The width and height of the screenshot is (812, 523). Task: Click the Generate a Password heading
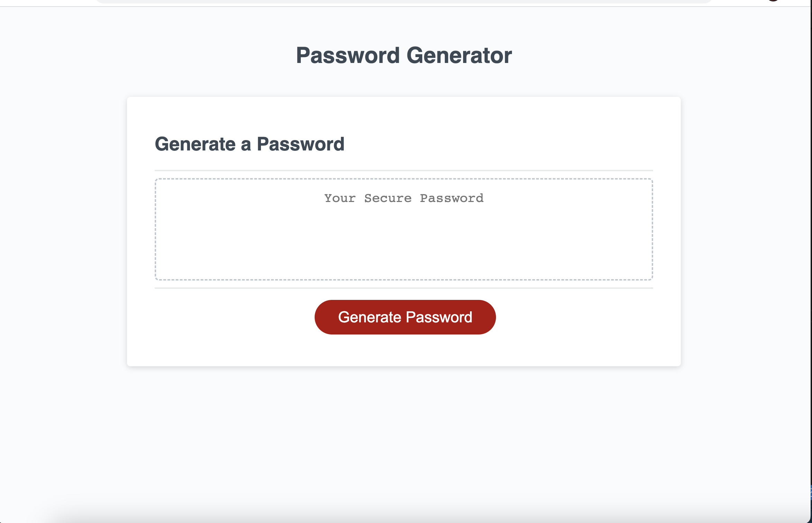(x=251, y=144)
